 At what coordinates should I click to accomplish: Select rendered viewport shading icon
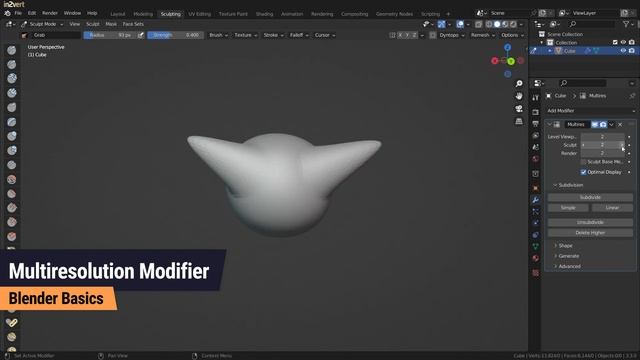[x=513, y=24]
